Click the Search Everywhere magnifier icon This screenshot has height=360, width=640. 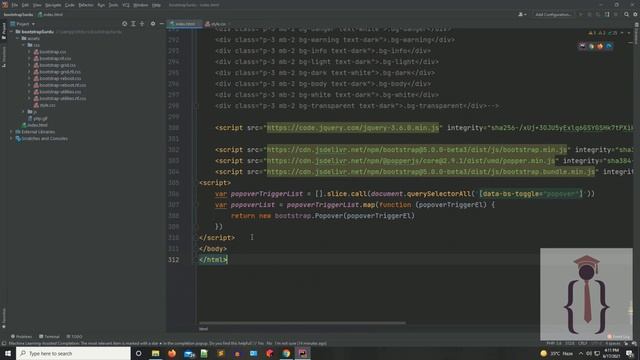pos(626,14)
